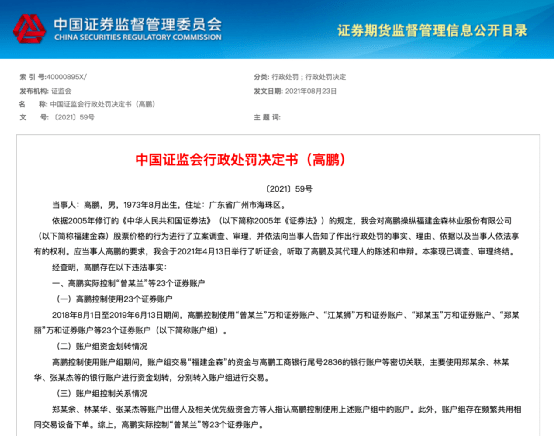Click CHINA SECURITIES REGULATORY COMMISSION text

[138, 37]
